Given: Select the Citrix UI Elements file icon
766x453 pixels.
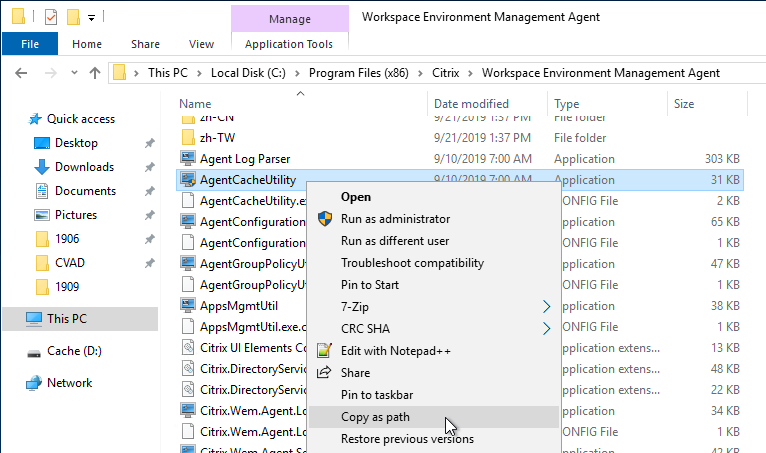Looking at the screenshot, I should [188, 347].
